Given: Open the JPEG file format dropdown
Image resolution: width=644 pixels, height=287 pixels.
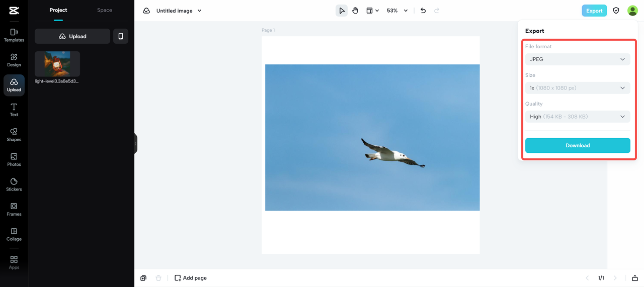Looking at the screenshot, I should [x=578, y=59].
